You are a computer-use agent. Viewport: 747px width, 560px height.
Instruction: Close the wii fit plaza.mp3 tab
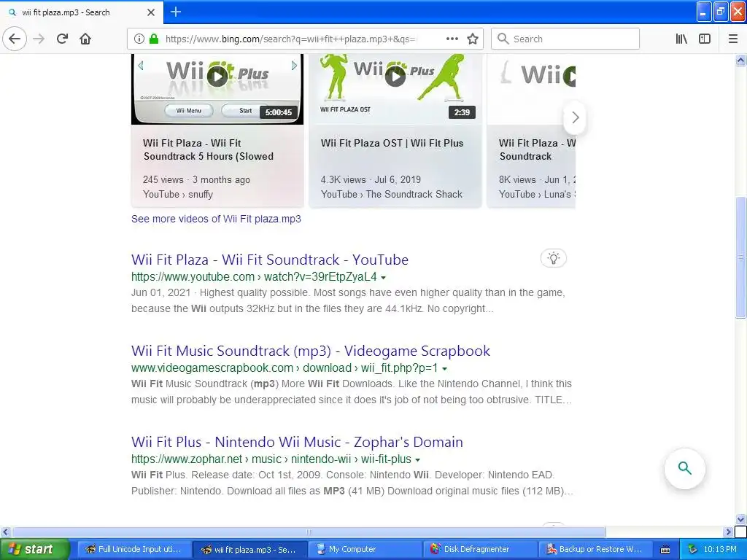click(151, 12)
